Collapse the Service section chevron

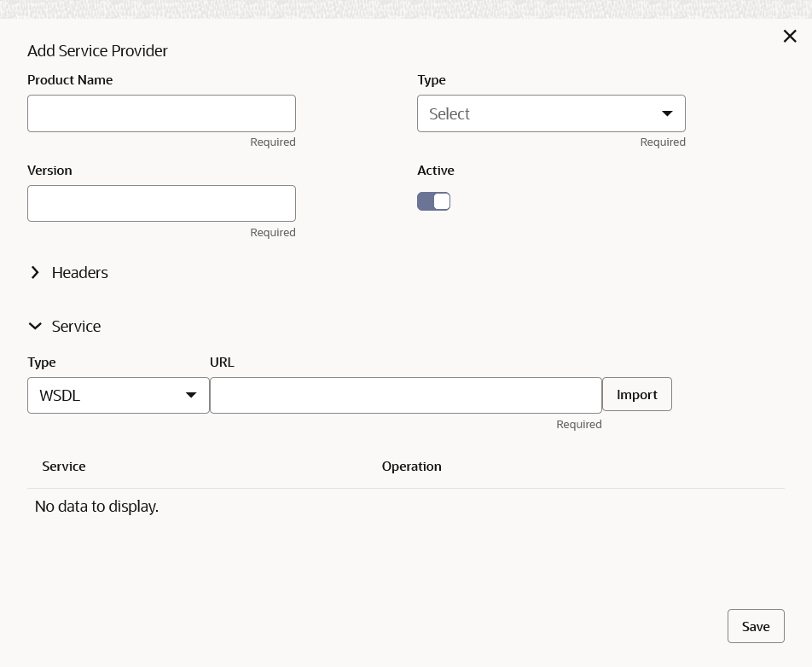pos(35,327)
